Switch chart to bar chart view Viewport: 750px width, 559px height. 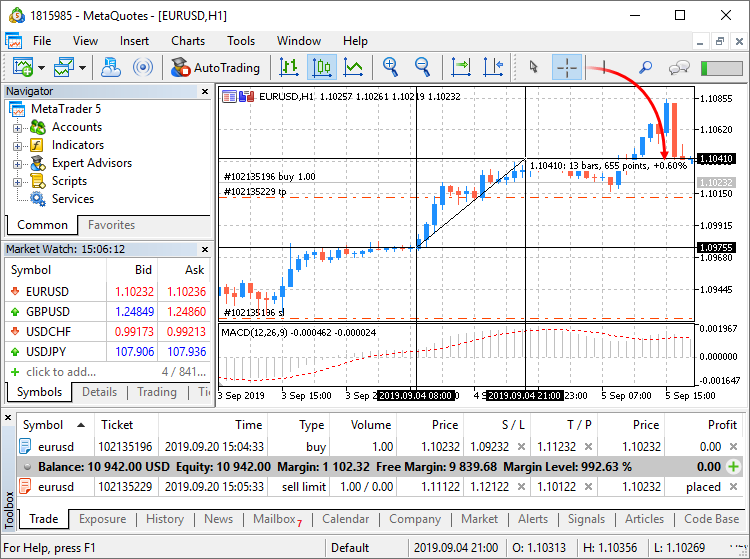point(290,67)
